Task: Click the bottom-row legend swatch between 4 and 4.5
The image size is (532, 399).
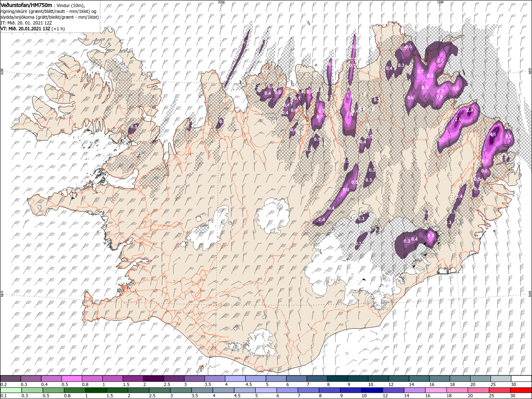Action: pyautogui.click(x=224, y=390)
